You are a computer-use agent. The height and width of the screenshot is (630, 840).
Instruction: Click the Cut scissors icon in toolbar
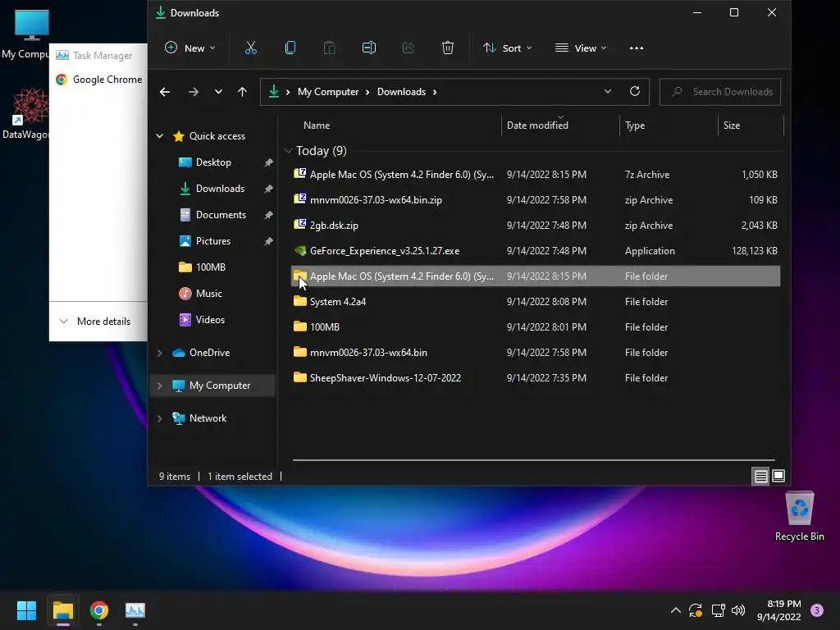(251, 48)
